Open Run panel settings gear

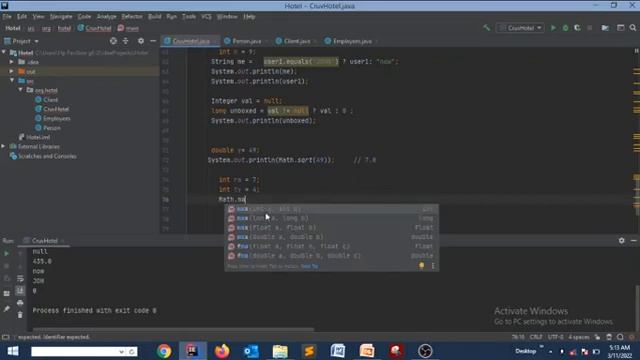coord(621,240)
